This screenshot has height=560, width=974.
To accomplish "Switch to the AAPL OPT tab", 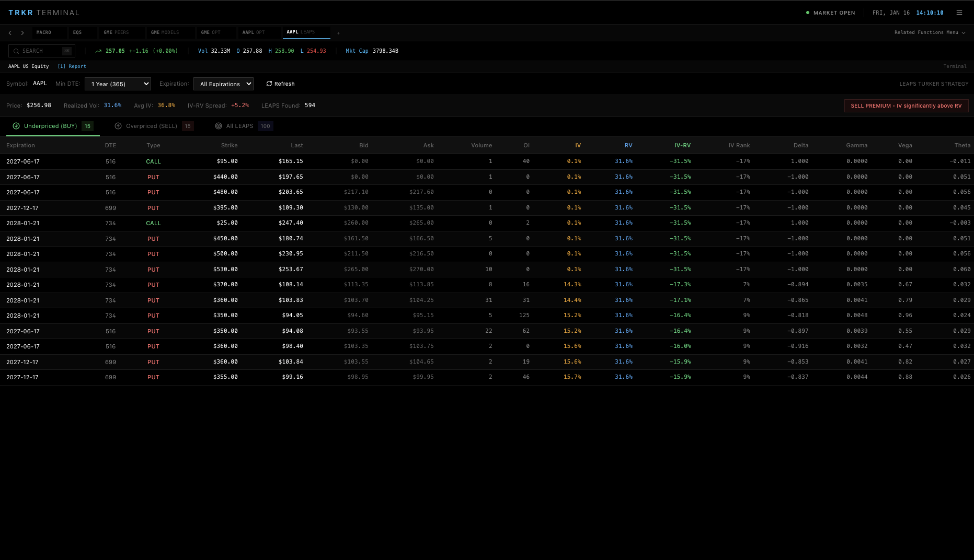I will pos(254,32).
